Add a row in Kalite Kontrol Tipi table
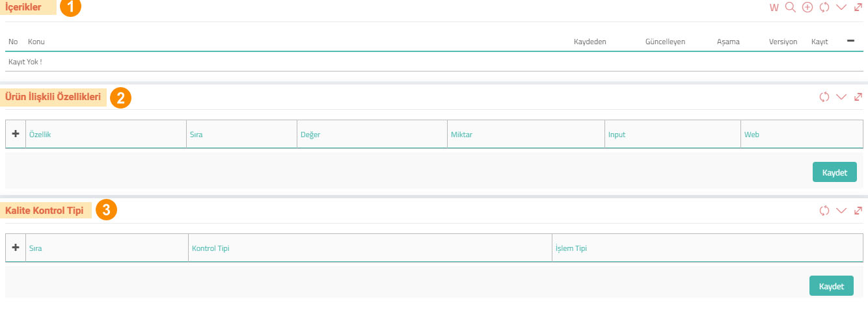The image size is (868, 325). pos(16,248)
